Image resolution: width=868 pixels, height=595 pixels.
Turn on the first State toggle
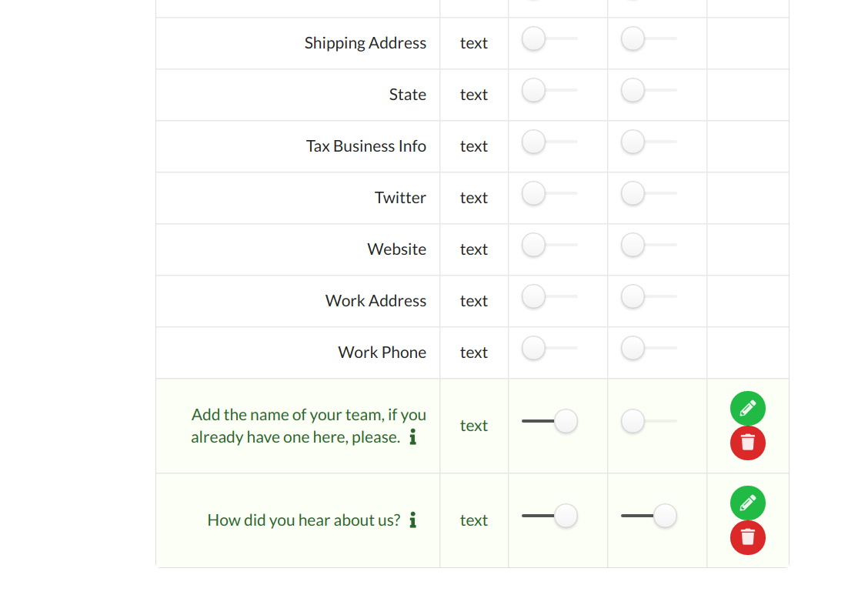pyautogui.click(x=549, y=90)
